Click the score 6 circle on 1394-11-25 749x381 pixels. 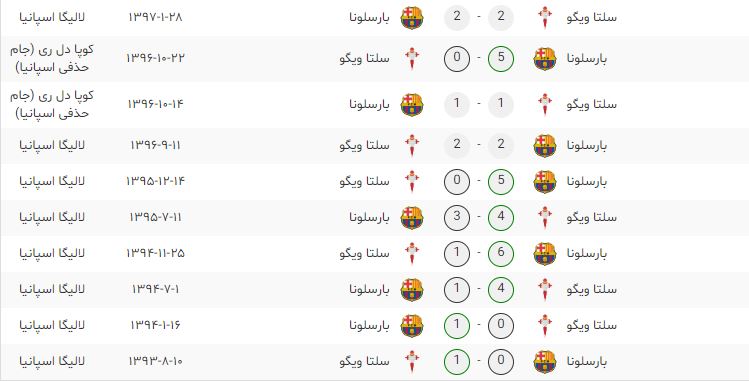click(x=501, y=254)
